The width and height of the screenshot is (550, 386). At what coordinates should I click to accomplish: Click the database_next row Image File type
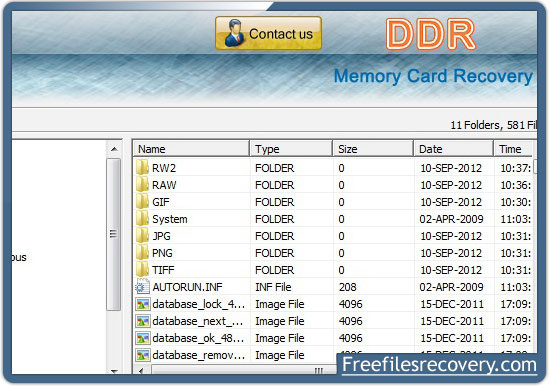[x=280, y=321]
